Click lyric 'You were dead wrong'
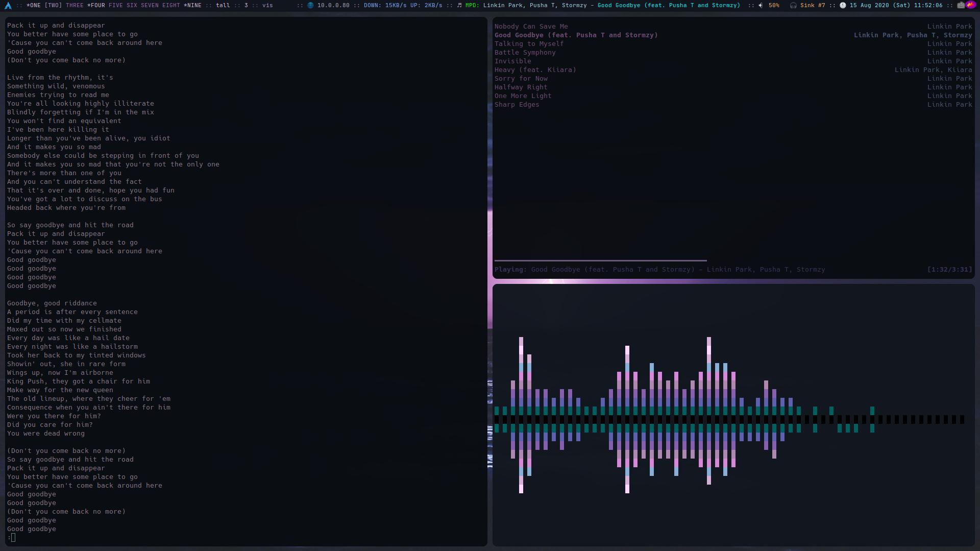 46,434
